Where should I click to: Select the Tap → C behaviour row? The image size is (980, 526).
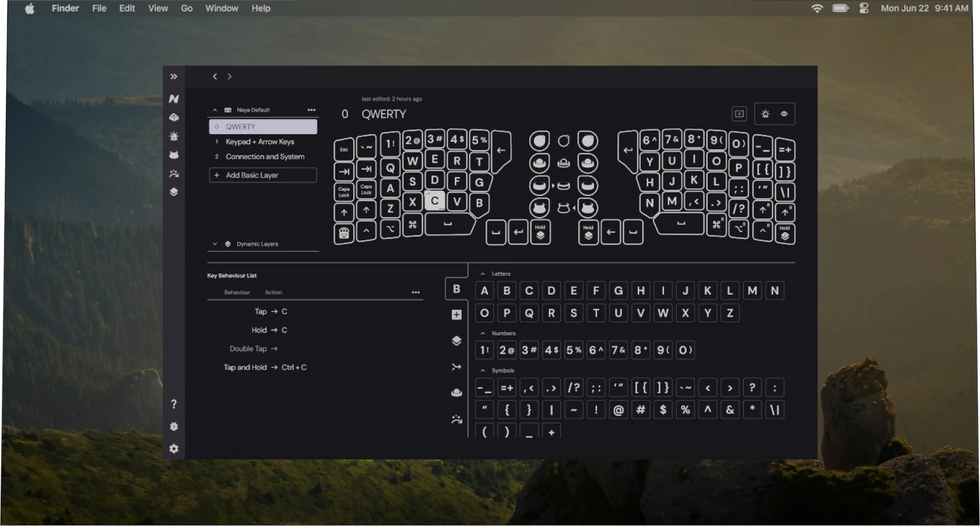coord(270,312)
